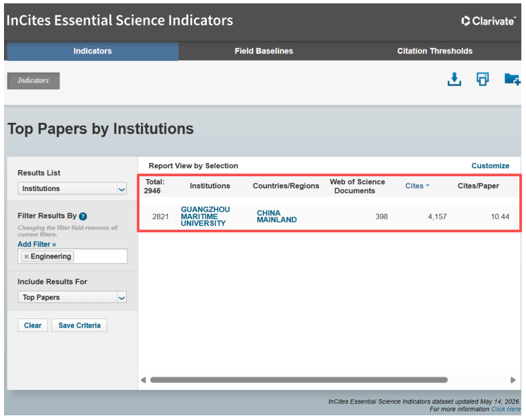Remove the Engineering filter tag

[x=26, y=256]
